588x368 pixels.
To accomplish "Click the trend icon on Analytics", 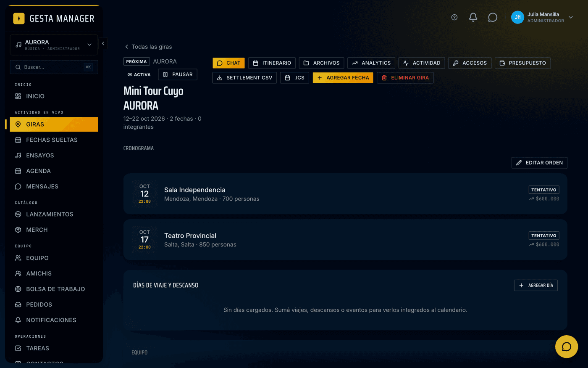I will click(x=355, y=63).
